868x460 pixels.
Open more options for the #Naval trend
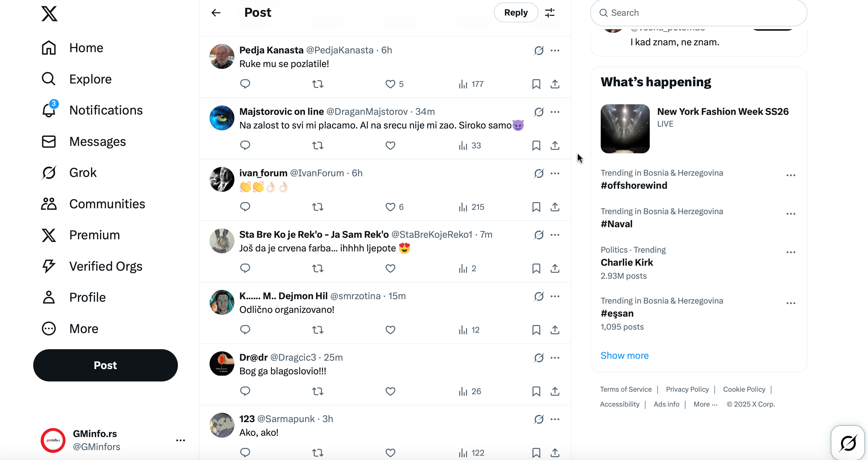point(791,214)
